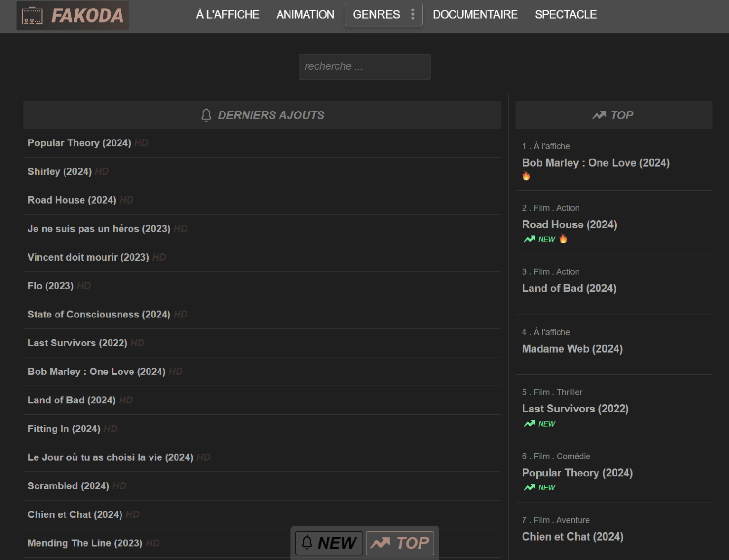Open the ANIMATION menu item
The image size is (729, 560).
pyautogui.click(x=305, y=14)
